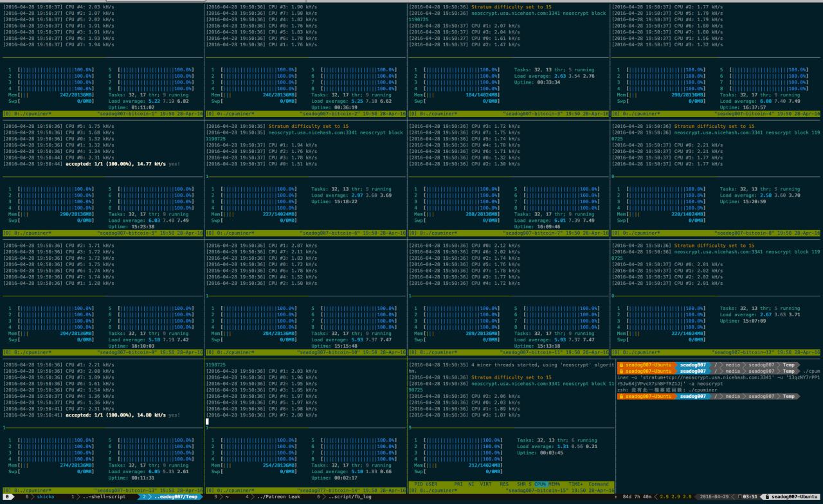
Task: Click the seadog007-bitcoin-6 status label
Action: pyautogui.click(x=330, y=233)
